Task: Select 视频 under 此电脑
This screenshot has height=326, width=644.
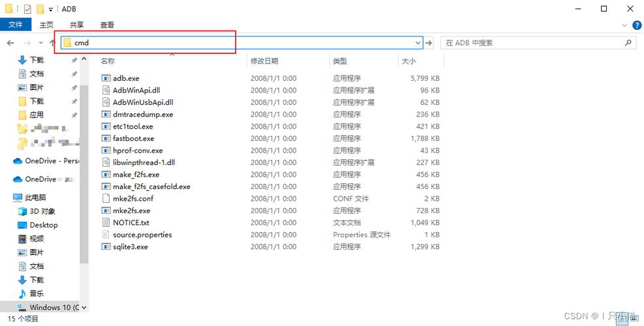Action: coord(31,239)
